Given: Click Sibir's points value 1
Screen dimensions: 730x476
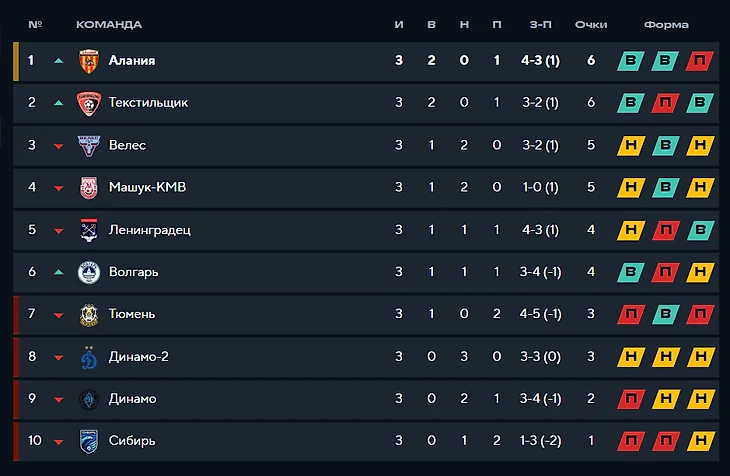Looking at the screenshot, I should coord(591,441).
